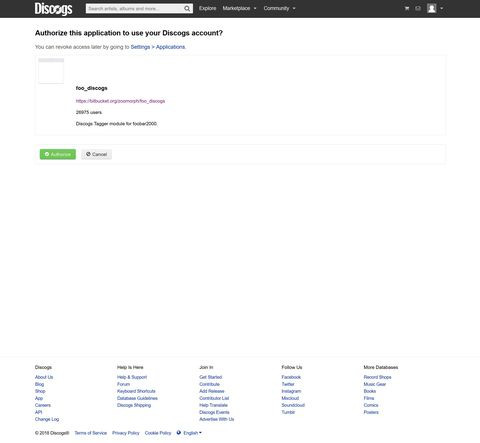Open the Blog footer link
Screen dimensions: 480x443
(x=39, y=384)
